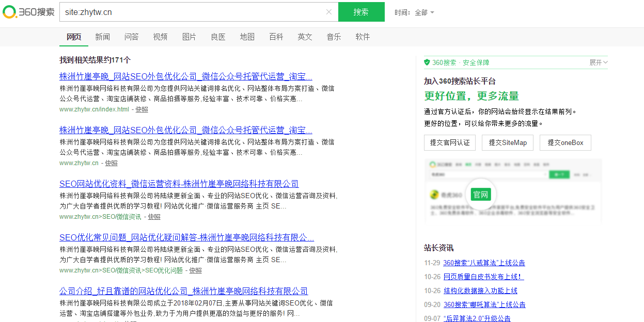The height and width of the screenshot is (322, 644).
Task: Open the "后羿算法2.0"升级公告 link
Action: tap(477, 318)
